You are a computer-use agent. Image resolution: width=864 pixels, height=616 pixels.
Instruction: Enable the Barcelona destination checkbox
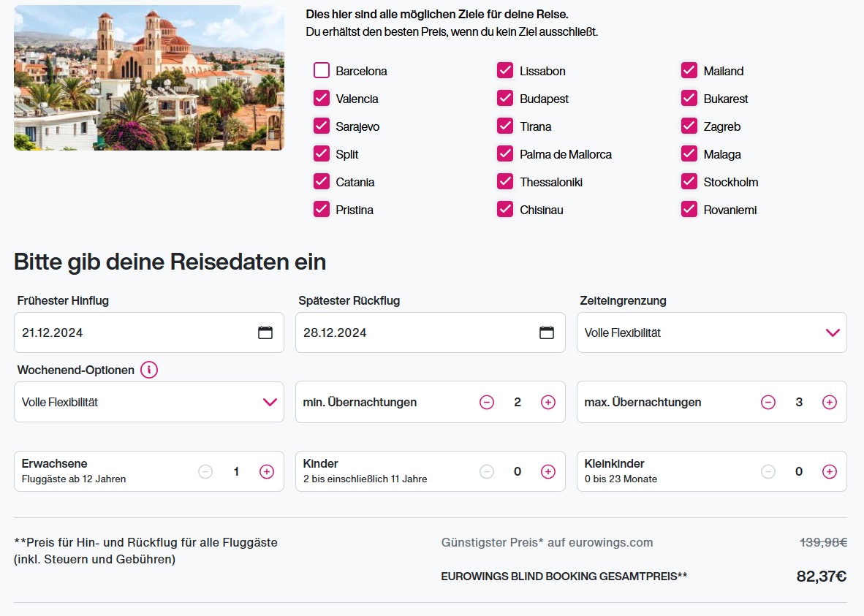[x=322, y=70]
